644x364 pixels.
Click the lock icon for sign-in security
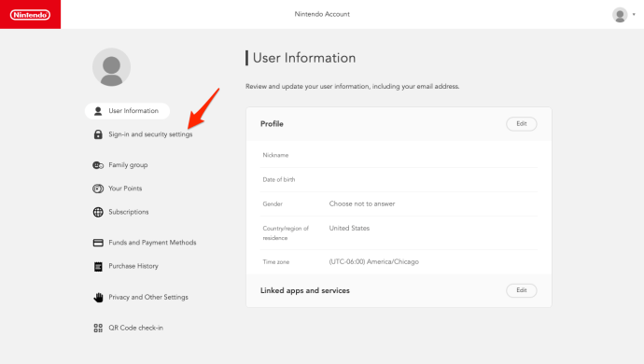[x=98, y=134]
